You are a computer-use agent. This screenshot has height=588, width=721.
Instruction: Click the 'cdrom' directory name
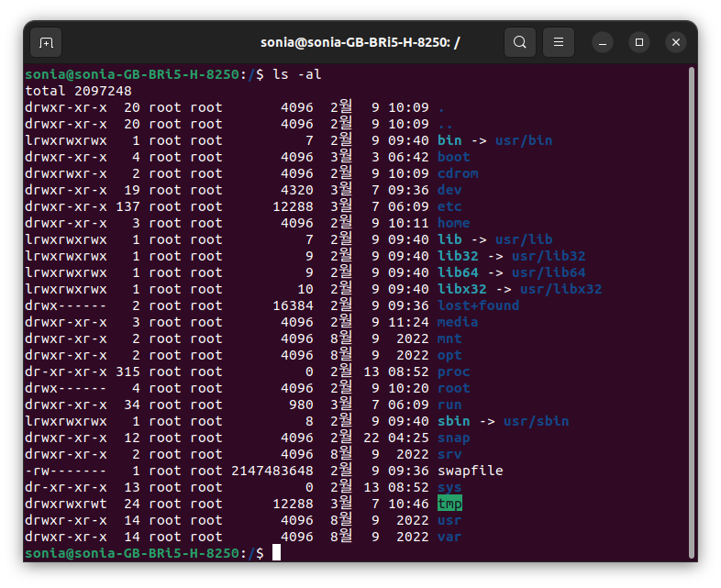(x=458, y=173)
